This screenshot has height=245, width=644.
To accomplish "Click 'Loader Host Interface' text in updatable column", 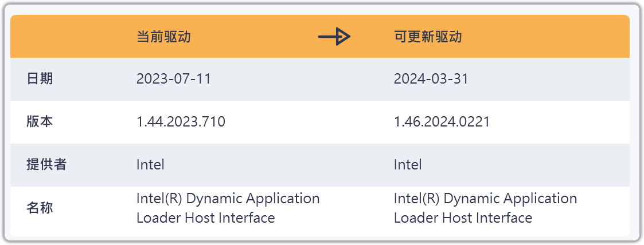I will coord(463,218).
